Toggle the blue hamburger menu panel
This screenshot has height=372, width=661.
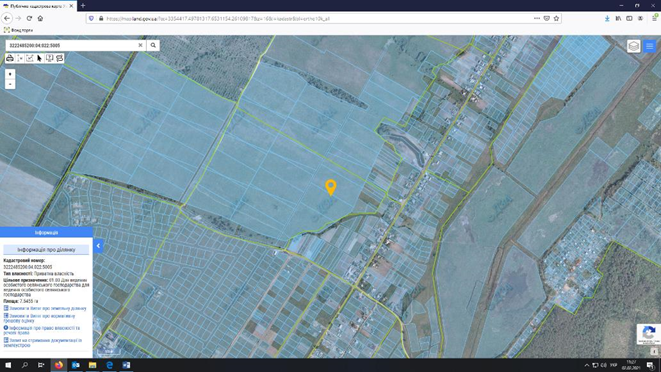point(650,46)
